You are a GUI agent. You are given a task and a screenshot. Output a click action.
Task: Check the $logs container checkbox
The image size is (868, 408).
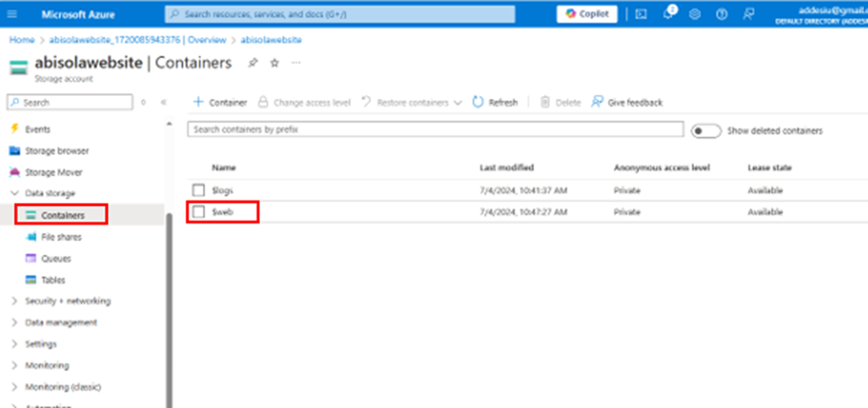[198, 190]
